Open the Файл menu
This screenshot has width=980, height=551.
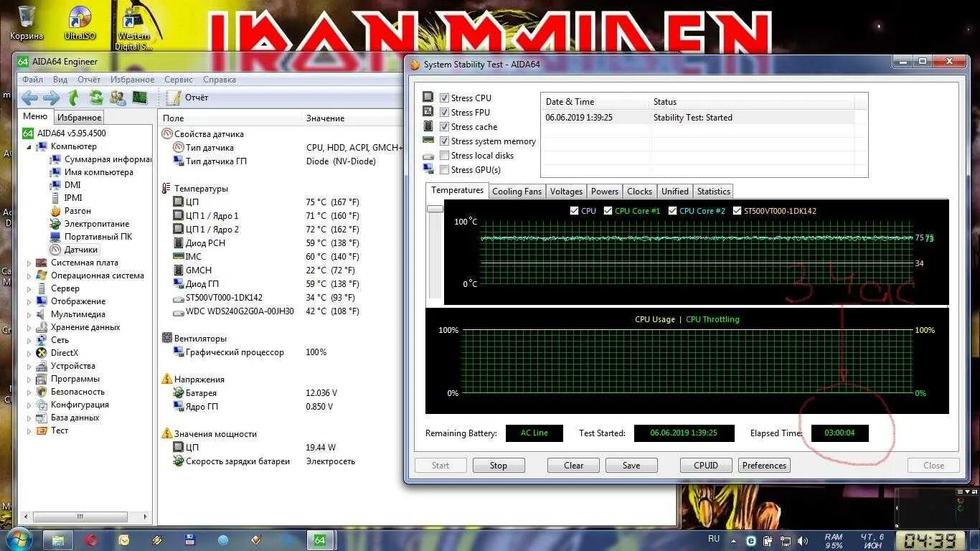pyautogui.click(x=32, y=80)
